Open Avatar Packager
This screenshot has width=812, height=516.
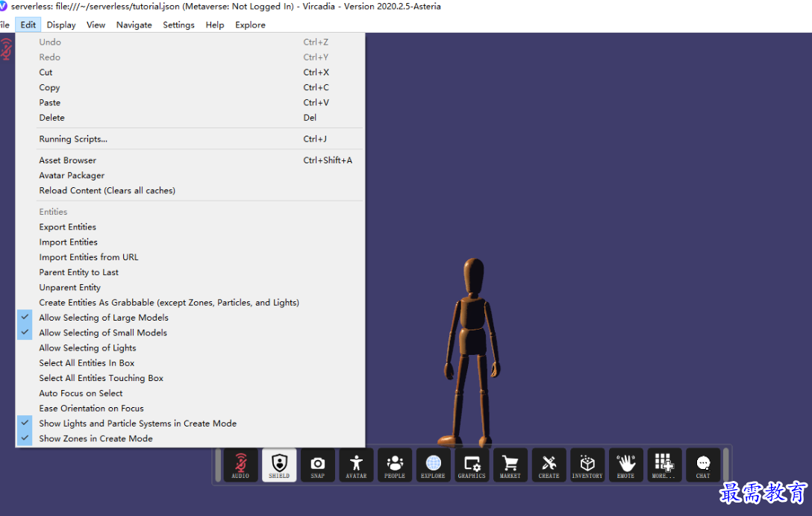click(190, 175)
